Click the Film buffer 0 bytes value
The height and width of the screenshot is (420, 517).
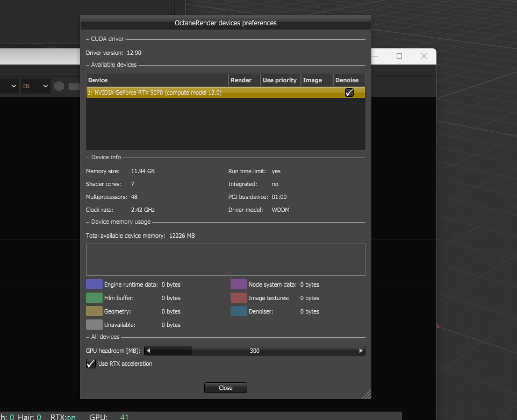pyautogui.click(x=171, y=298)
